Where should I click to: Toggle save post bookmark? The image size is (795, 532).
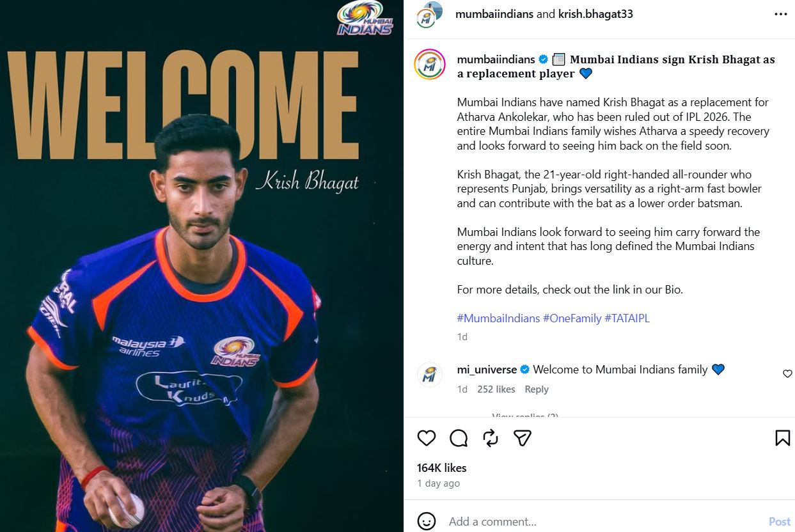point(782,438)
